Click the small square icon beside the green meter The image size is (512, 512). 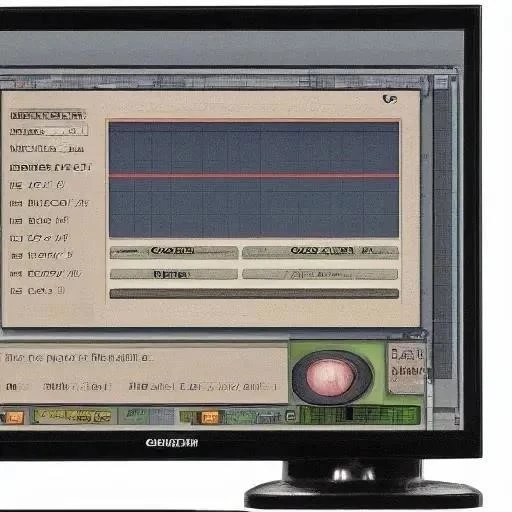290,416
